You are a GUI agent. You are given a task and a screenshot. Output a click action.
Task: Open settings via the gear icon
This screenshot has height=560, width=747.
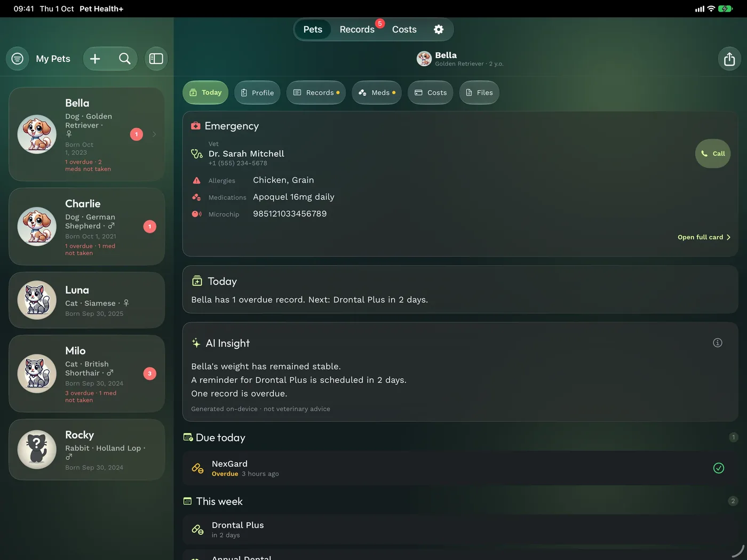(439, 29)
